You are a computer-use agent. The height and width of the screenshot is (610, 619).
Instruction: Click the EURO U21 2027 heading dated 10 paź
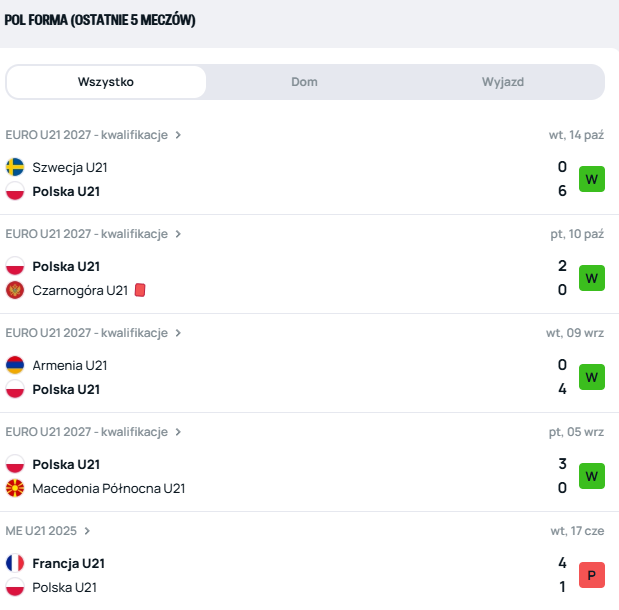click(x=86, y=234)
